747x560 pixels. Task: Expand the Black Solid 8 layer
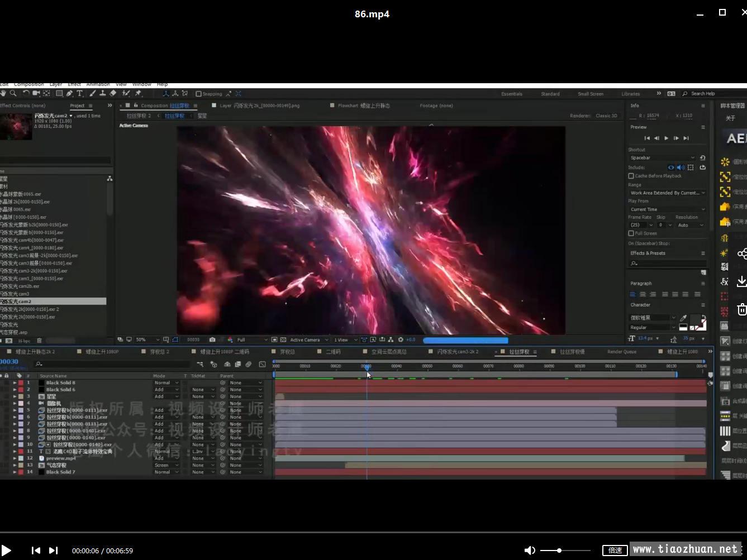pyautogui.click(x=15, y=383)
